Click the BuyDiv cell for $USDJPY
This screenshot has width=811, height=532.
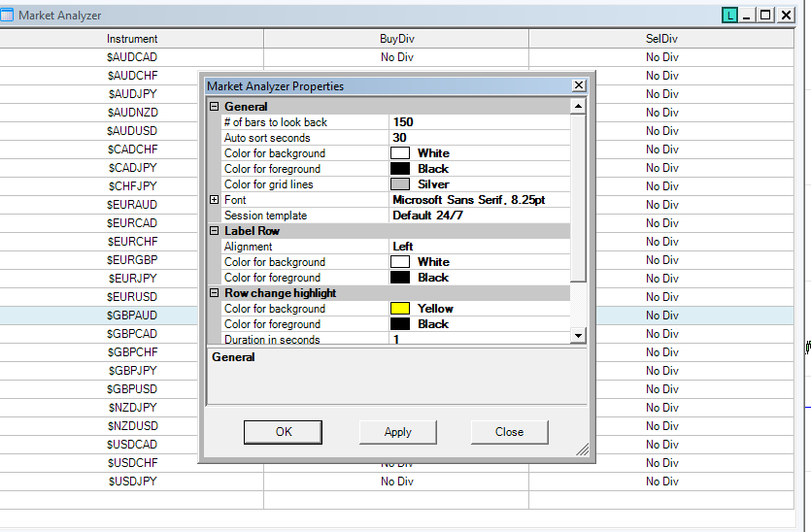[396, 482]
